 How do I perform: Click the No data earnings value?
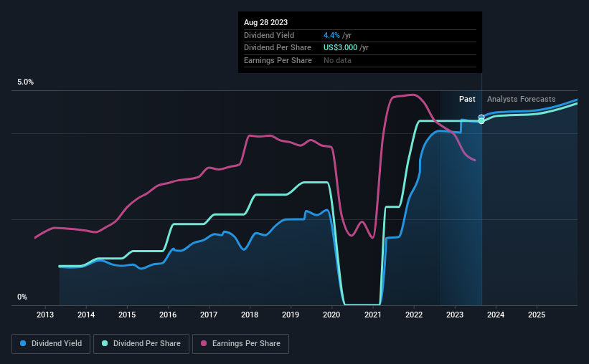tap(338, 60)
